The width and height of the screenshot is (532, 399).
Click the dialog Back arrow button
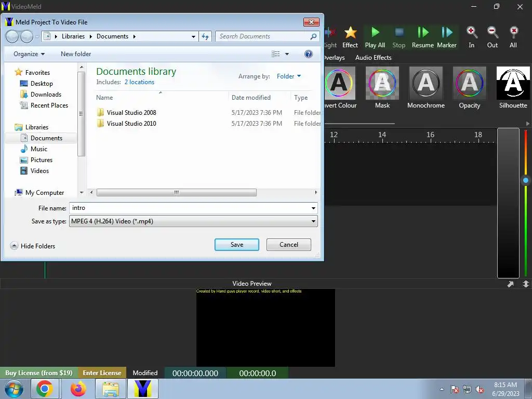(12, 36)
